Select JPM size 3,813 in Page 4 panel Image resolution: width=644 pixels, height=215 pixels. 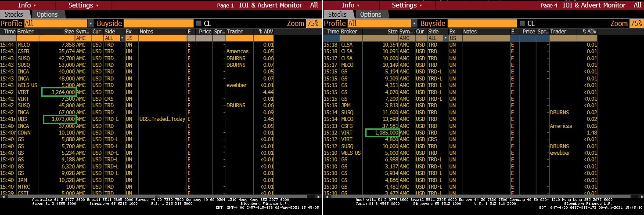pos(390,106)
